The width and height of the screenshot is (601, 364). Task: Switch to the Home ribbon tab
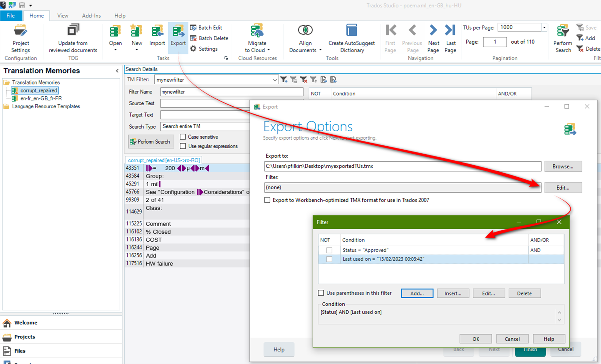(x=36, y=16)
